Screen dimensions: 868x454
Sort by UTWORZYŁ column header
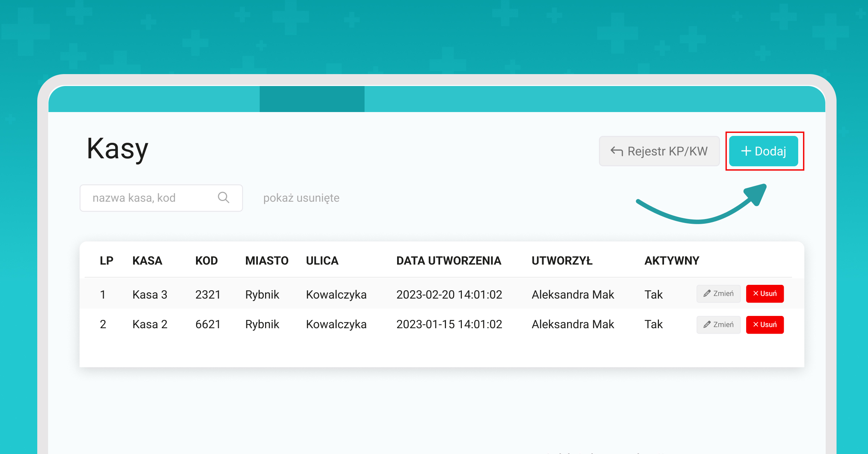click(x=562, y=261)
